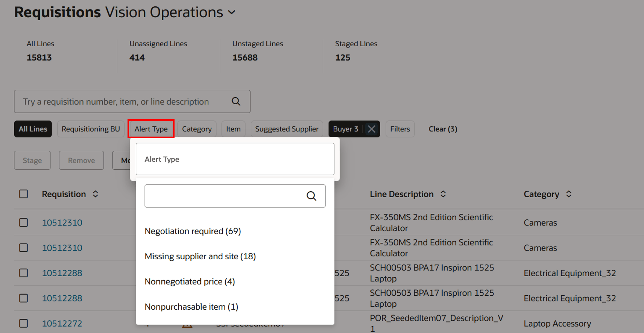The image size is (644, 333).
Task: Sort by the Line Description column arrows
Action: pyautogui.click(x=443, y=194)
